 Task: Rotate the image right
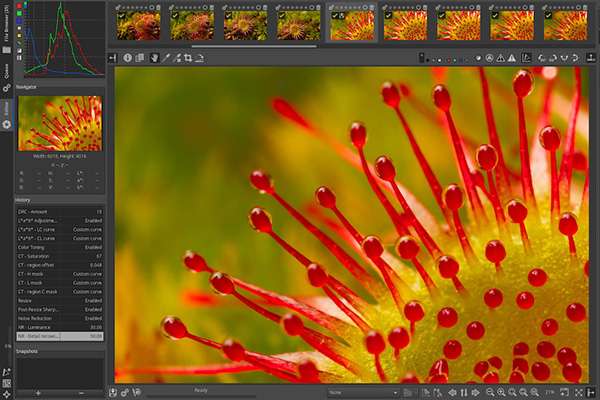(553, 58)
